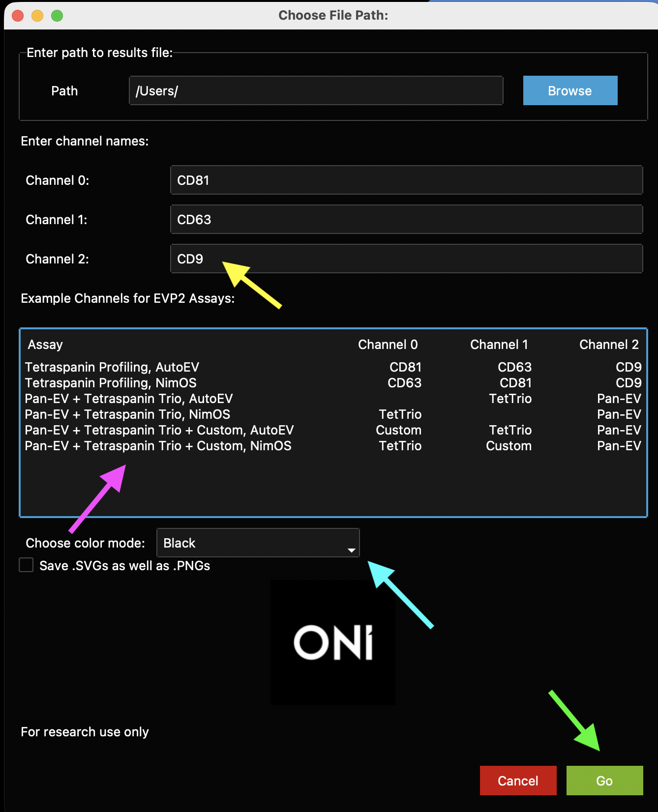The height and width of the screenshot is (812, 658).
Task: Click the Assay column header
Action: click(x=45, y=345)
